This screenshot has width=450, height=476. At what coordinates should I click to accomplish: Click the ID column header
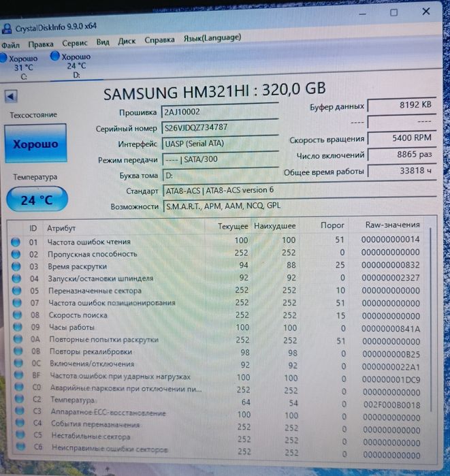click(33, 228)
